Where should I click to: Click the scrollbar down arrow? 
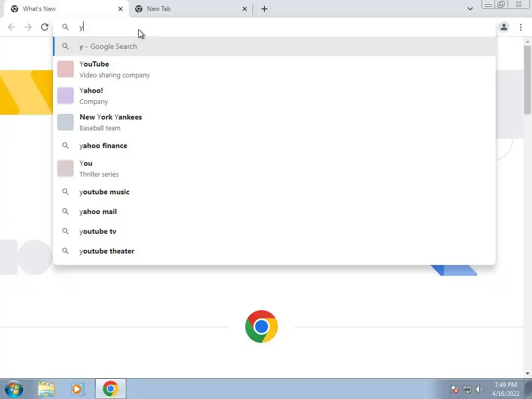point(527,374)
